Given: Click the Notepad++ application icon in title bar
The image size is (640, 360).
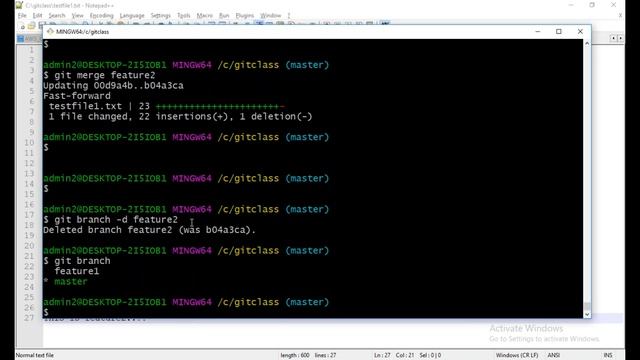Looking at the screenshot, I should tap(19, 5).
